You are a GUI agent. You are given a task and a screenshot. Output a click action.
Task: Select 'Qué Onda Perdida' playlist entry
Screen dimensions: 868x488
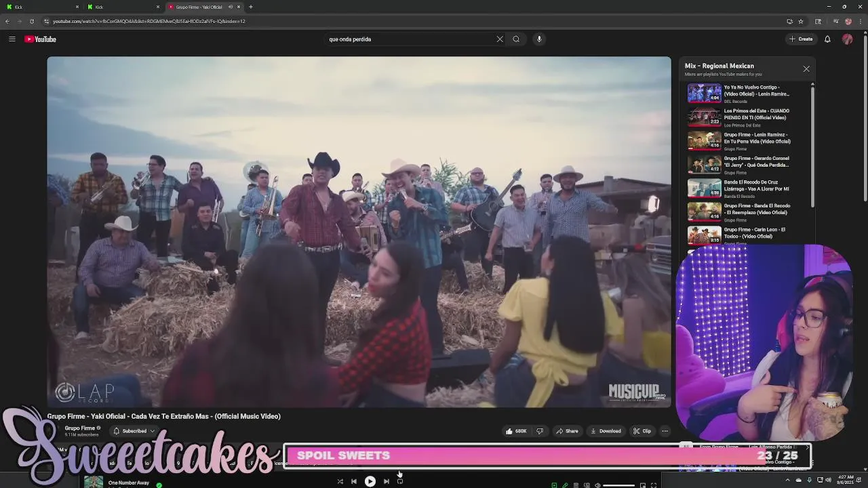749,165
